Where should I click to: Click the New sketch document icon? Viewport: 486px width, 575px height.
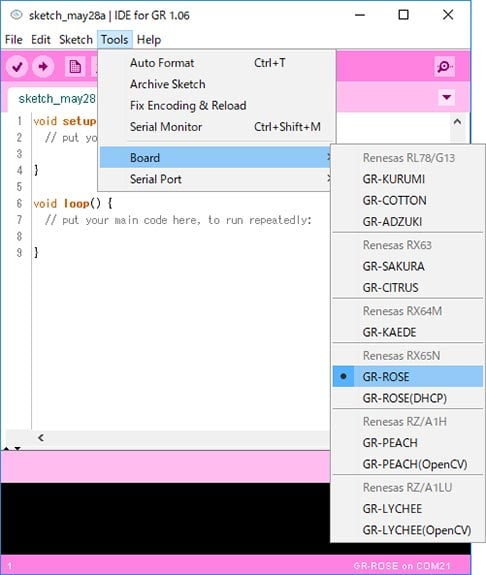(75, 66)
